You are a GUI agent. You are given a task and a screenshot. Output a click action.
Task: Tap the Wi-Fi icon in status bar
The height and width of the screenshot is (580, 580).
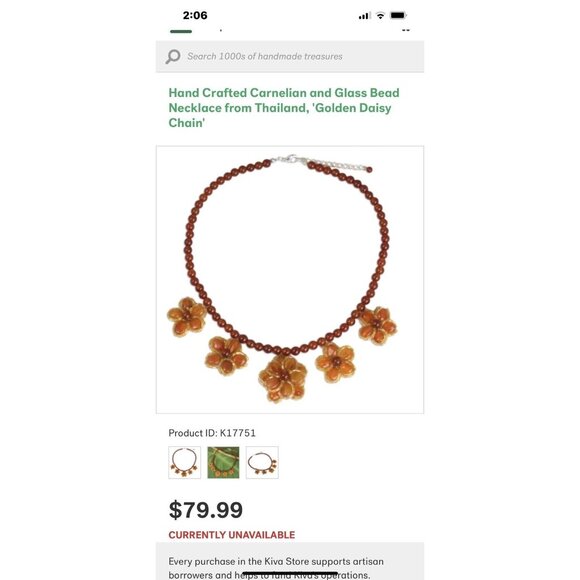tap(380, 16)
